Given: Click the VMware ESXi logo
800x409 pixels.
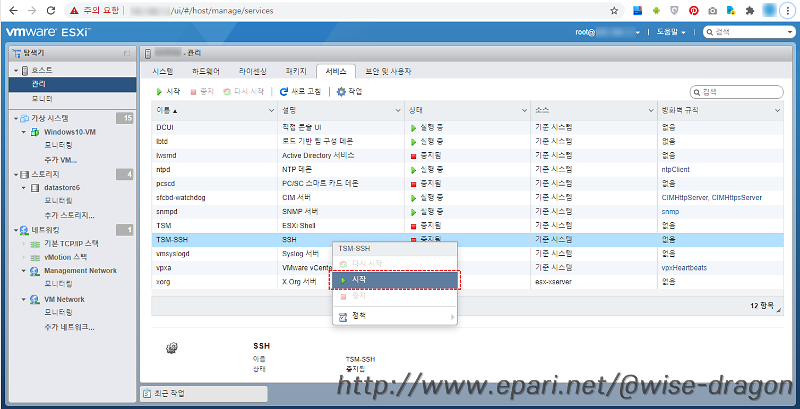Looking at the screenshot, I should (x=48, y=32).
